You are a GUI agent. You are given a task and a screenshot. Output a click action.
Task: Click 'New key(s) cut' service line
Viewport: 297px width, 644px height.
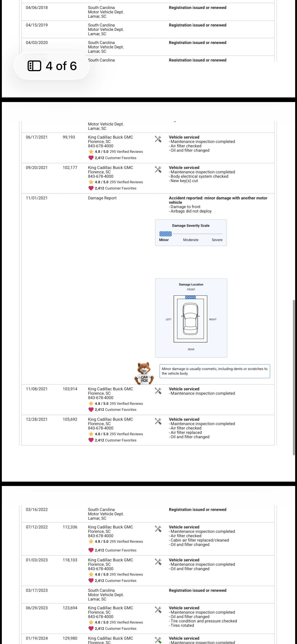click(x=183, y=181)
